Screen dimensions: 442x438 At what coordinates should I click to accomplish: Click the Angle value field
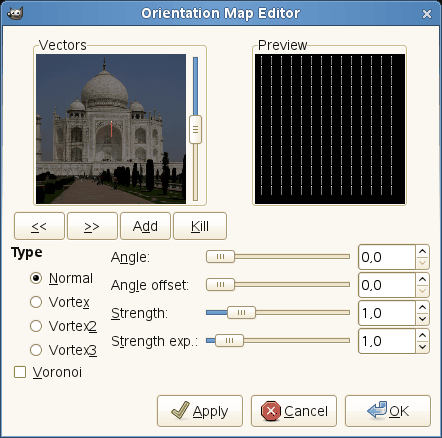[x=387, y=257]
